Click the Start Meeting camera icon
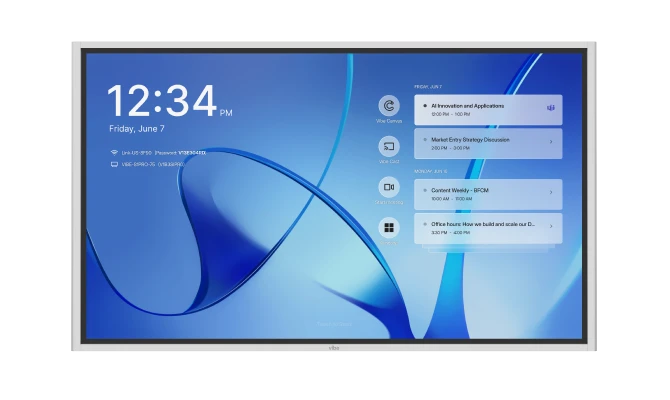 click(x=388, y=186)
